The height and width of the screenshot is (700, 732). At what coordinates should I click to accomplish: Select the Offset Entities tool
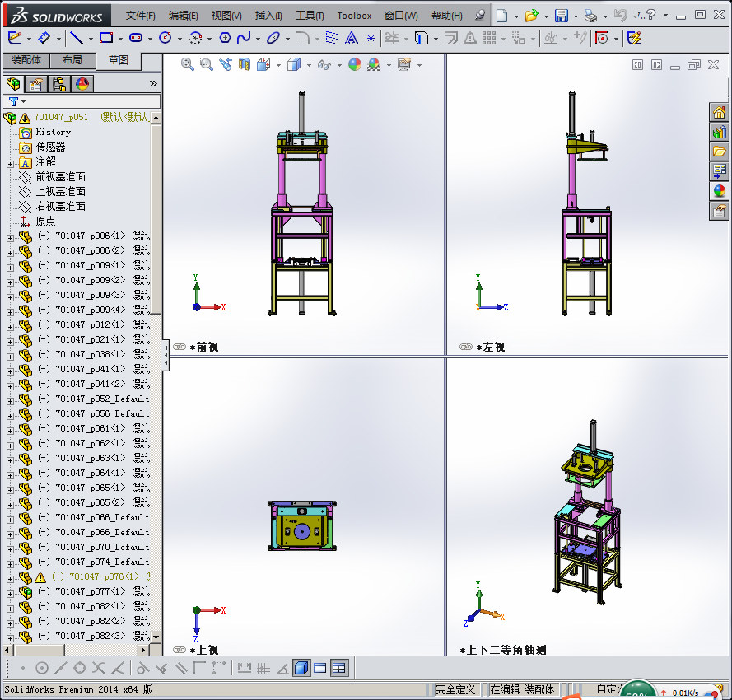click(x=451, y=38)
